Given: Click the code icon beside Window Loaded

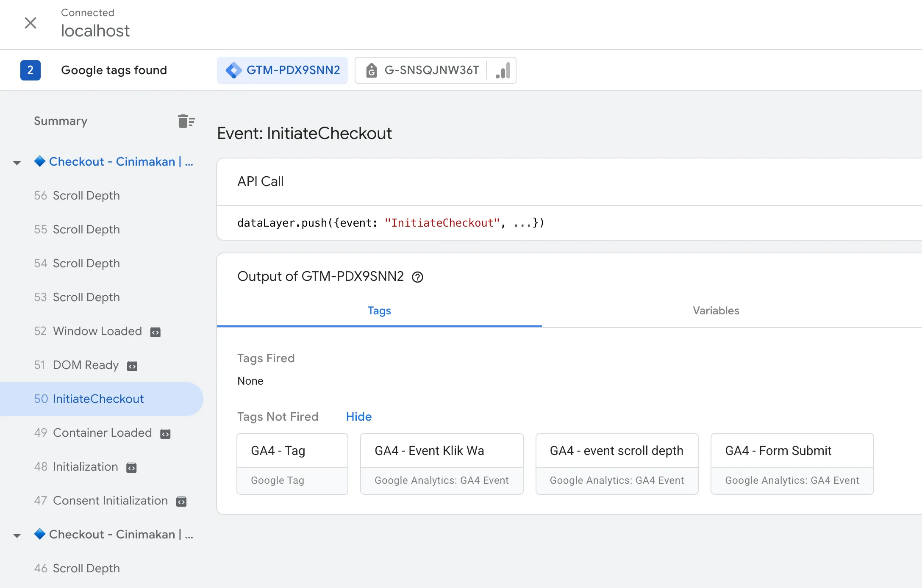Looking at the screenshot, I should 156,332.
